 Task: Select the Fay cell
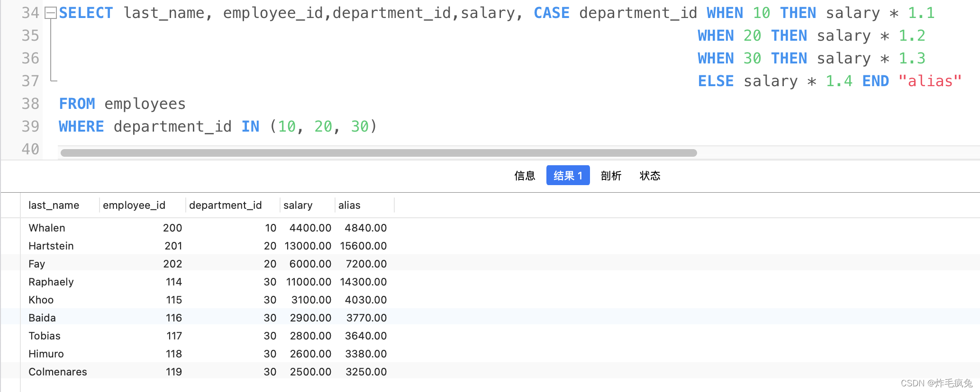[x=36, y=264]
